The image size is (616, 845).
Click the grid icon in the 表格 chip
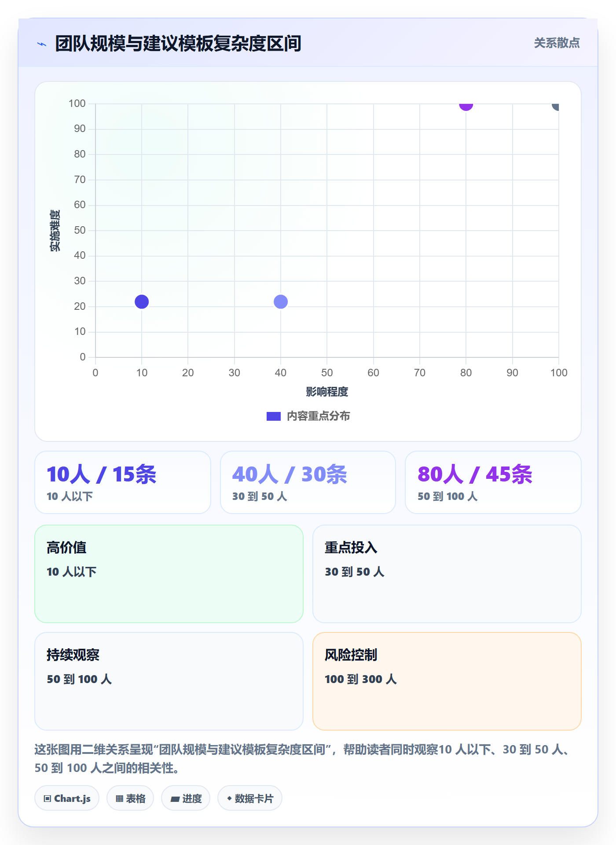point(120,799)
